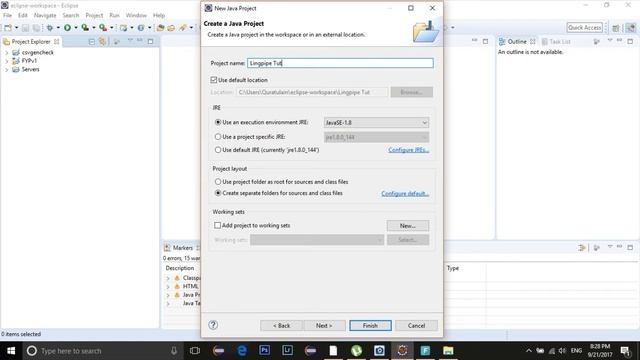This screenshot has height=360, width=640.
Task: Uncheck Use default location checkbox
Action: point(213,80)
